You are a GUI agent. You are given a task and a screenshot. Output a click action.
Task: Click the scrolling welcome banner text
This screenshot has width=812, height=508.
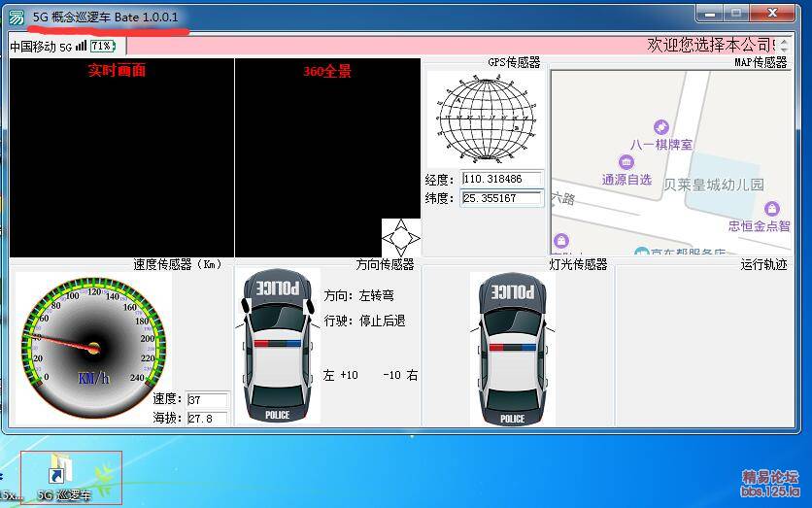click(711, 45)
